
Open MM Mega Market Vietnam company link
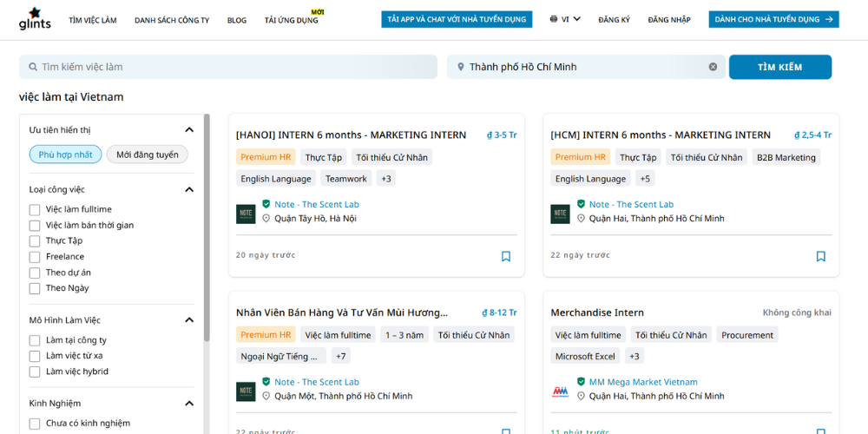coord(643,382)
